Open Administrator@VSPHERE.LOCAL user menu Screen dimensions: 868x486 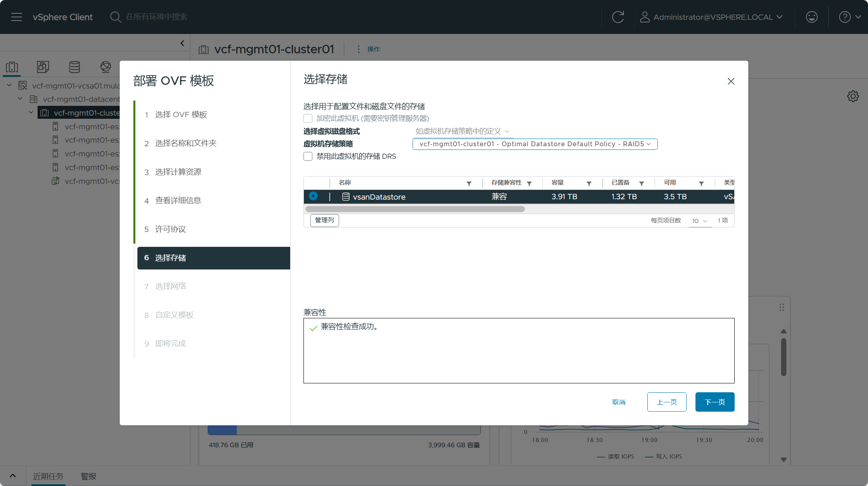pos(712,17)
